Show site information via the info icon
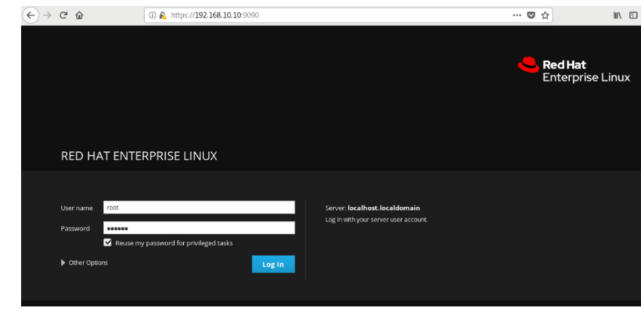This screenshot has height=309, width=644. point(153,15)
